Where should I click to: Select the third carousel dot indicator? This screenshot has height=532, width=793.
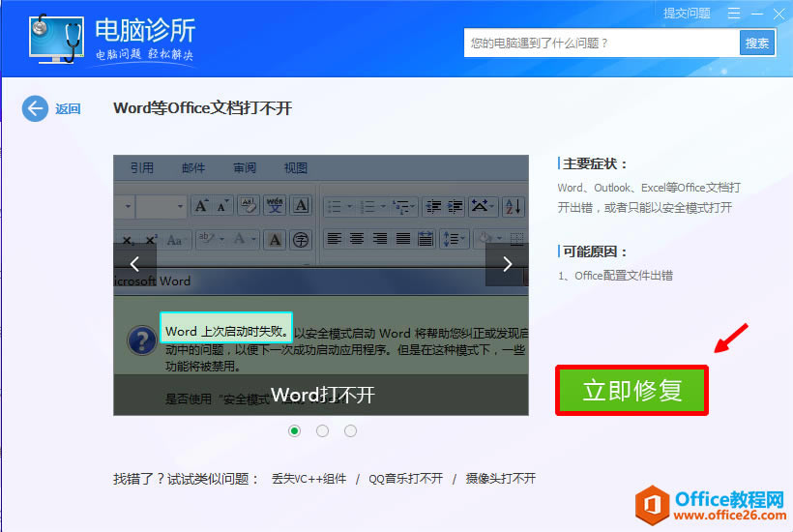350,430
